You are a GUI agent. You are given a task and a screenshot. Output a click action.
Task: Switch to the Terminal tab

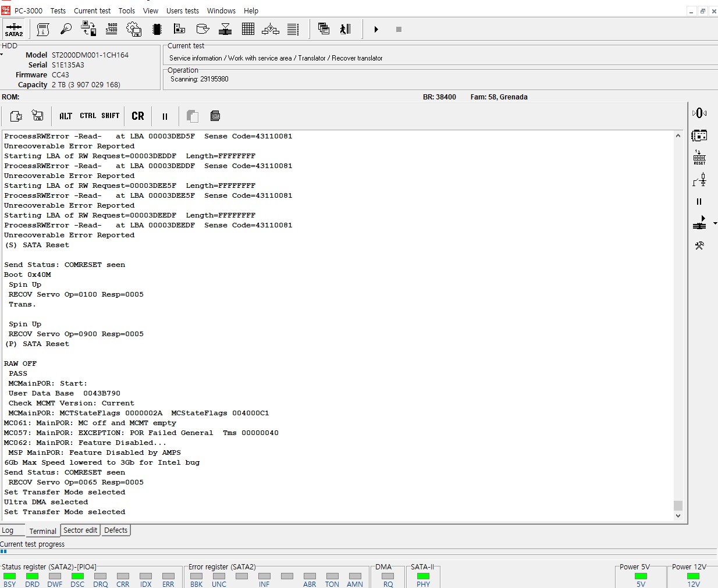[x=43, y=531]
